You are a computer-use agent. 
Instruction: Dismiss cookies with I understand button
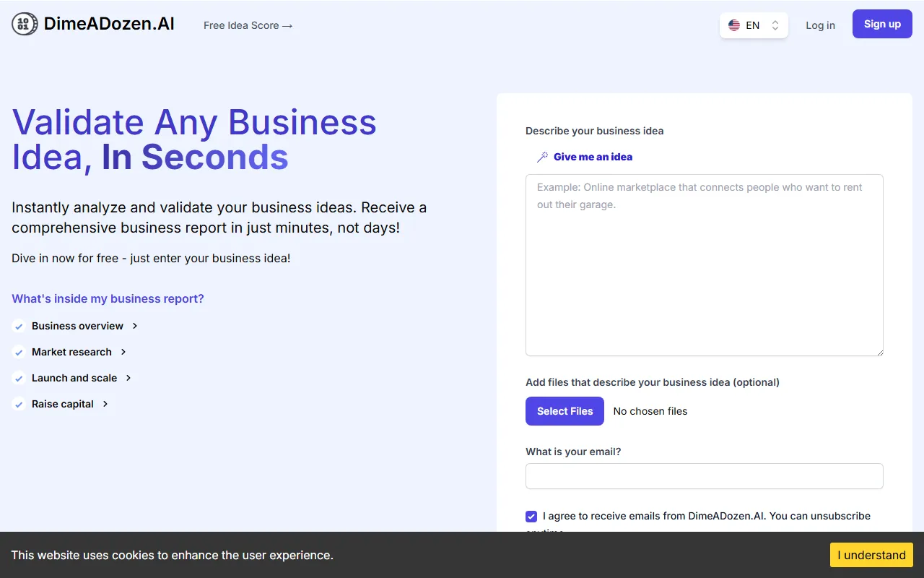pyautogui.click(x=871, y=555)
